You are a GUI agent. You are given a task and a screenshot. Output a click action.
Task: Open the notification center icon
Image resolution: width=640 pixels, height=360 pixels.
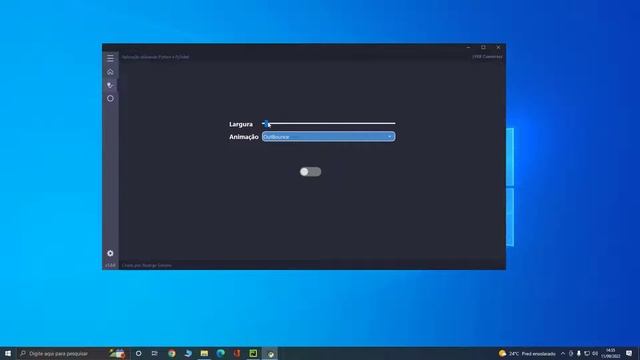629,353
